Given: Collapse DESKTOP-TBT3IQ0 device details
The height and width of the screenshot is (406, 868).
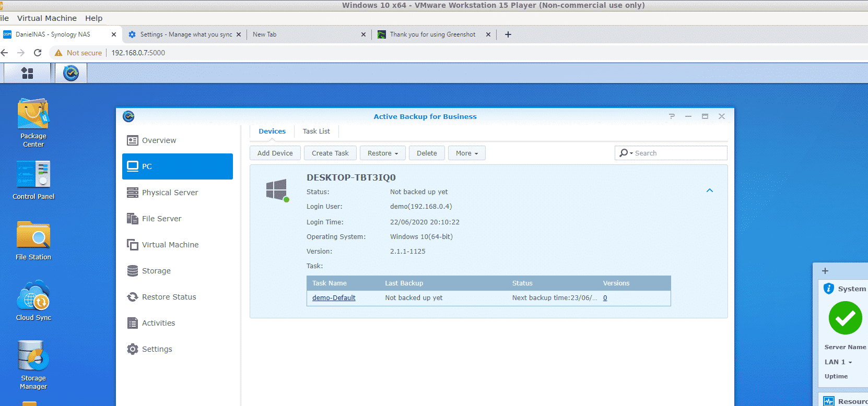Looking at the screenshot, I should pyautogui.click(x=709, y=190).
